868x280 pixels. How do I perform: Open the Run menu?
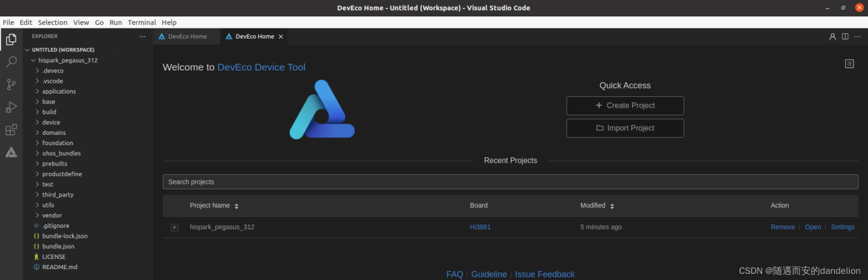(x=115, y=22)
